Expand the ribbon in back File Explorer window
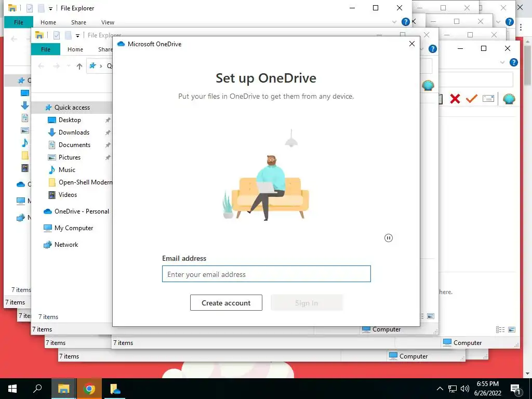This screenshot has height=399, width=532. [394, 22]
